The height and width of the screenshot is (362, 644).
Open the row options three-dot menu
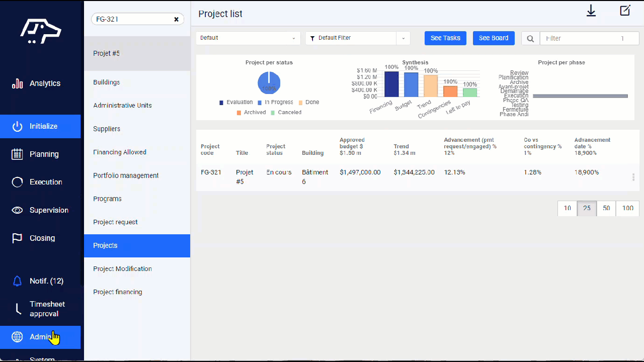(633, 177)
